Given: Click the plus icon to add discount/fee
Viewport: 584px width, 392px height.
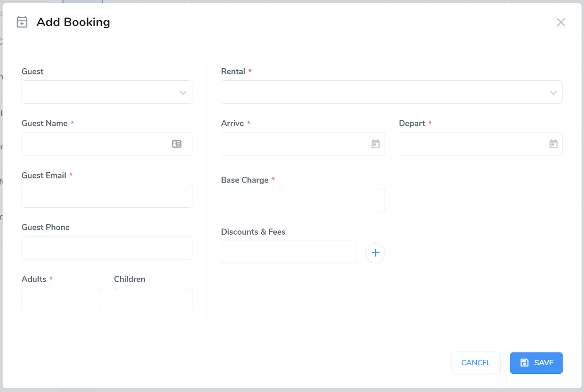Looking at the screenshot, I should point(375,253).
